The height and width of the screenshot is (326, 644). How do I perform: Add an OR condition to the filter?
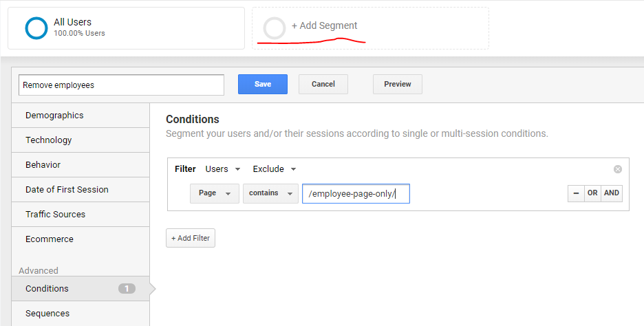point(592,193)
